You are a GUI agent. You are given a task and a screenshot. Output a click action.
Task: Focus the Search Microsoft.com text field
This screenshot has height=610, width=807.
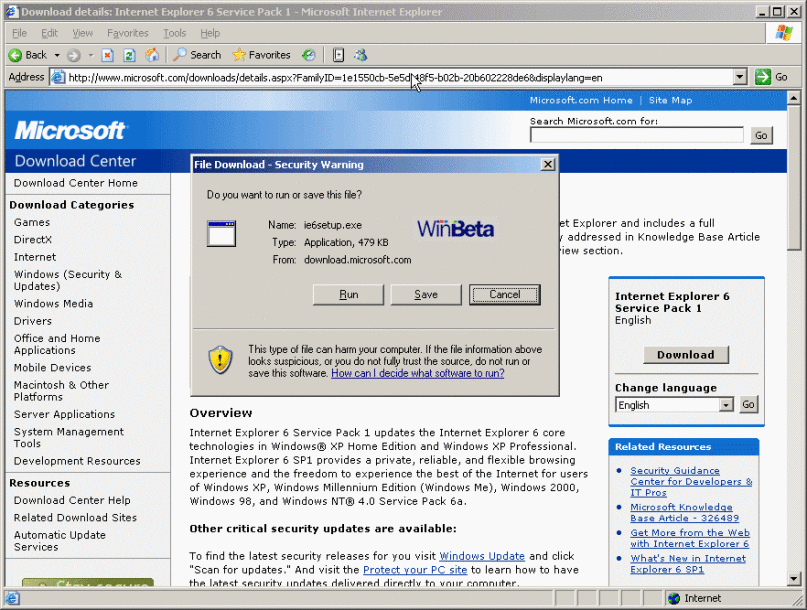pos(636,135)
